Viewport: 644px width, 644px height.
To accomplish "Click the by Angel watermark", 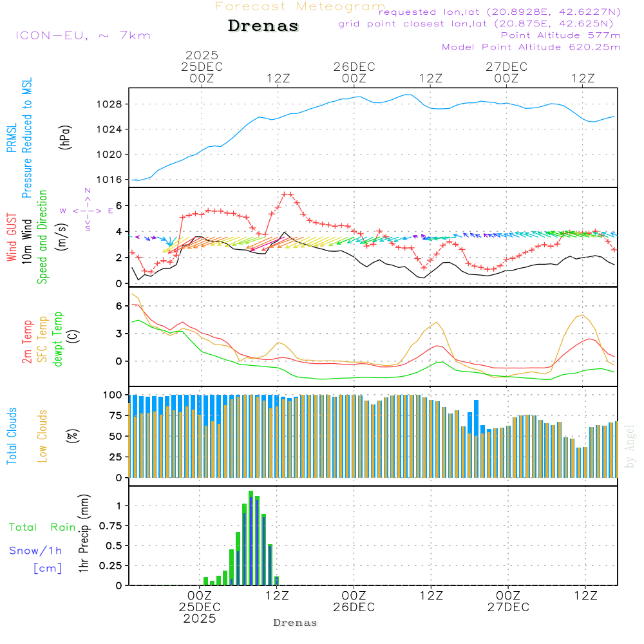I will 629,446.
